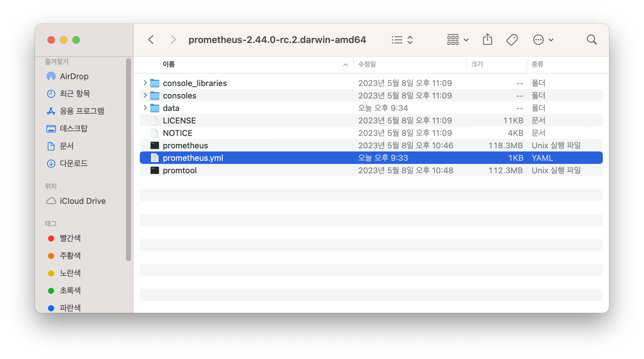Viewport: 644px width, 359px height.
Task: Click the back navigation arrow
Action: 151,40
